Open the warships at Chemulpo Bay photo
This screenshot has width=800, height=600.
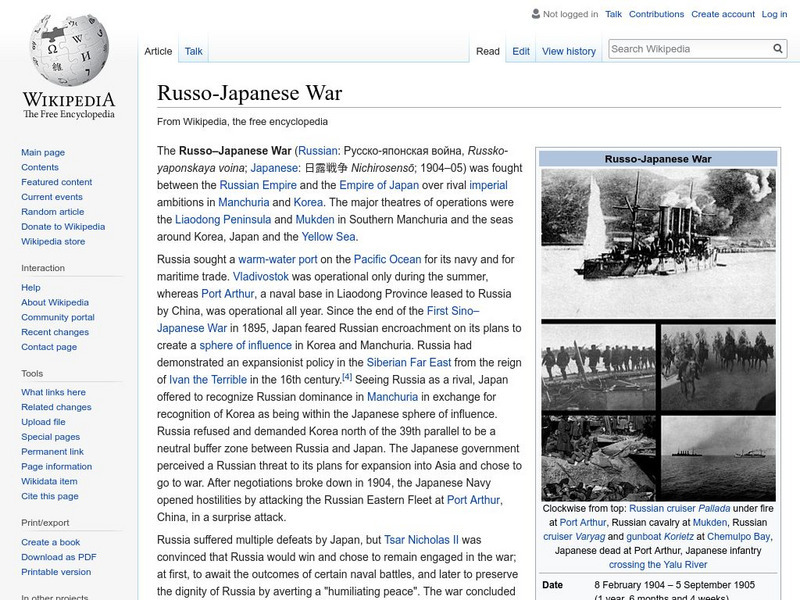pos(717,457)
